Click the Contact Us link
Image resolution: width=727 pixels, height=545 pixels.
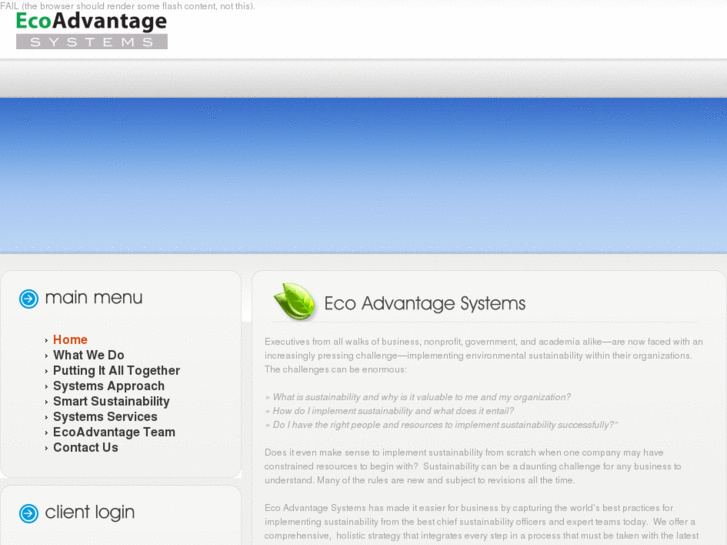tap(85, 447)
